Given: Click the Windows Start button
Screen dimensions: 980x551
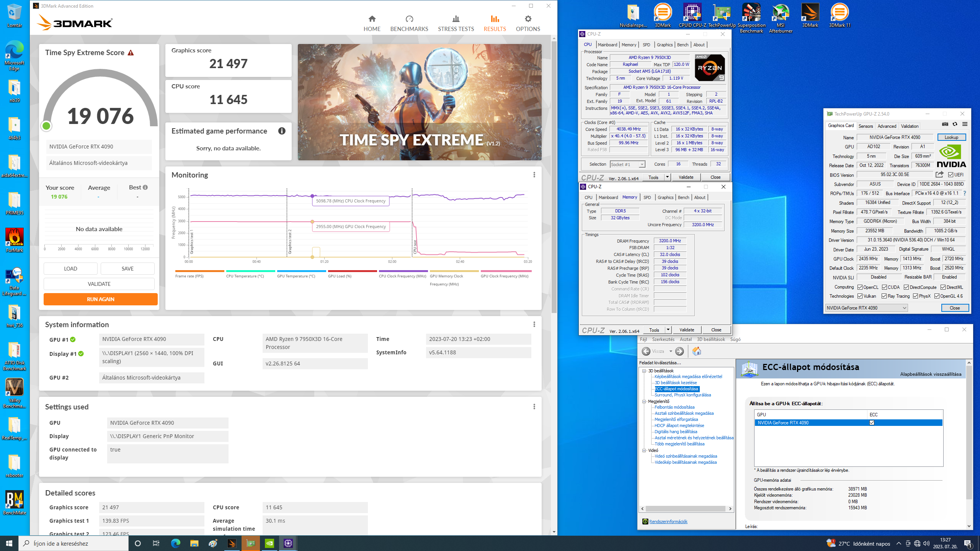Looking at the screenshot, I should 9,543.
